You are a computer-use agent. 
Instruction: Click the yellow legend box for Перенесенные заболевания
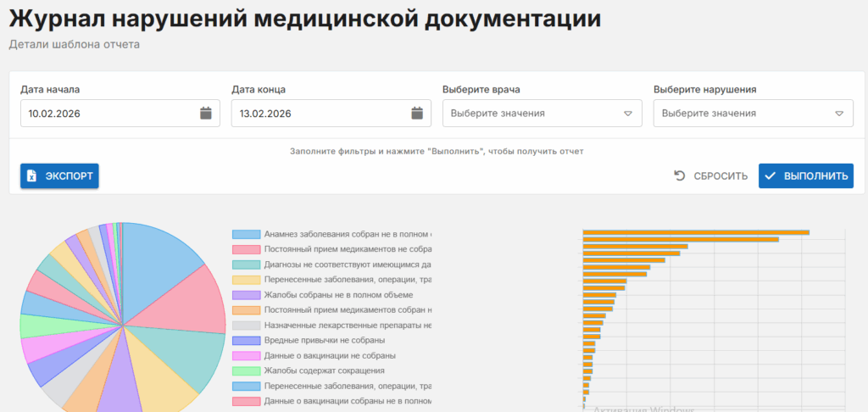tap(246, 280)
